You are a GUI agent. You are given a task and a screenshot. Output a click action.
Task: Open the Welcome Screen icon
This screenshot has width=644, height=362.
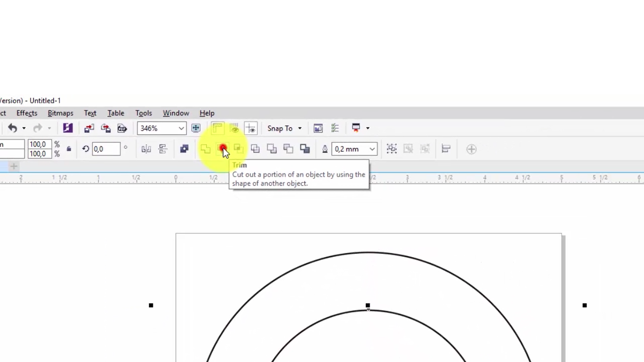(318, 128)
